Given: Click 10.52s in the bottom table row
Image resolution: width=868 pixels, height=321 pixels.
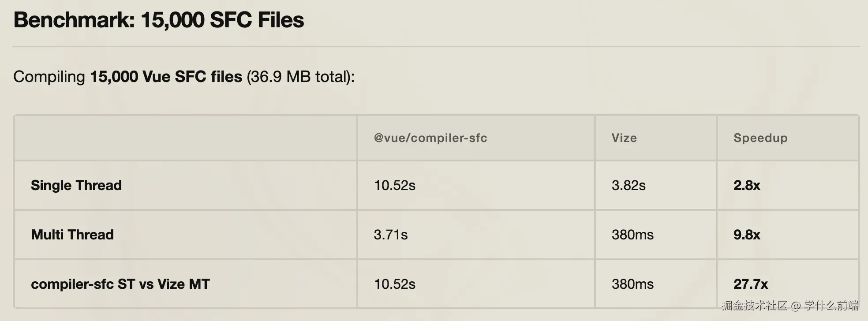Looking at the screenshot, I should pos(395,284).
